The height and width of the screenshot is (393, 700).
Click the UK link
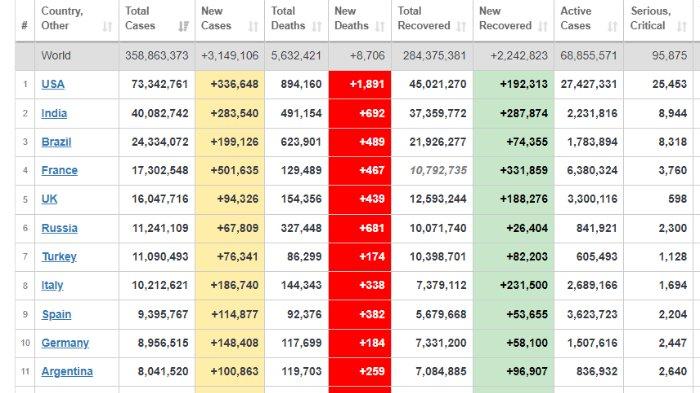(49, 199)
